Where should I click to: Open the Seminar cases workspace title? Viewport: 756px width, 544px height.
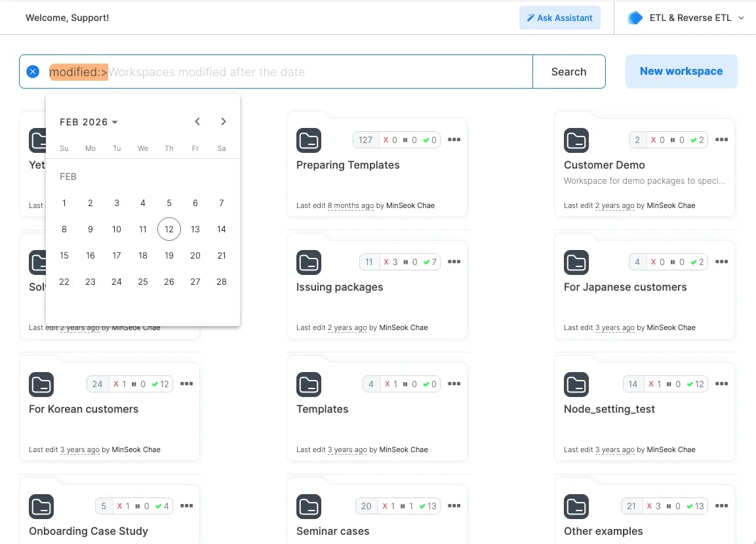click(332, 532)
